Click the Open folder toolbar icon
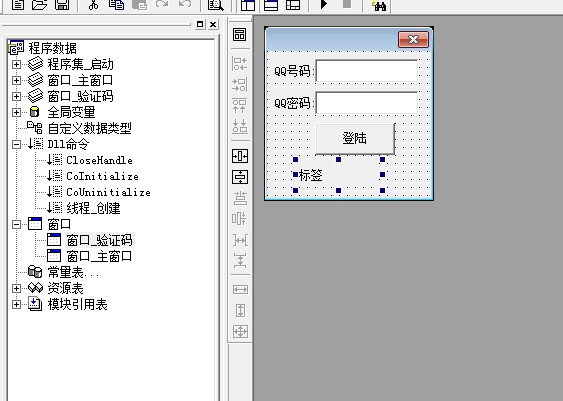Screen dimensions: 563x401 pyautogui.click(x=39, y=5)
